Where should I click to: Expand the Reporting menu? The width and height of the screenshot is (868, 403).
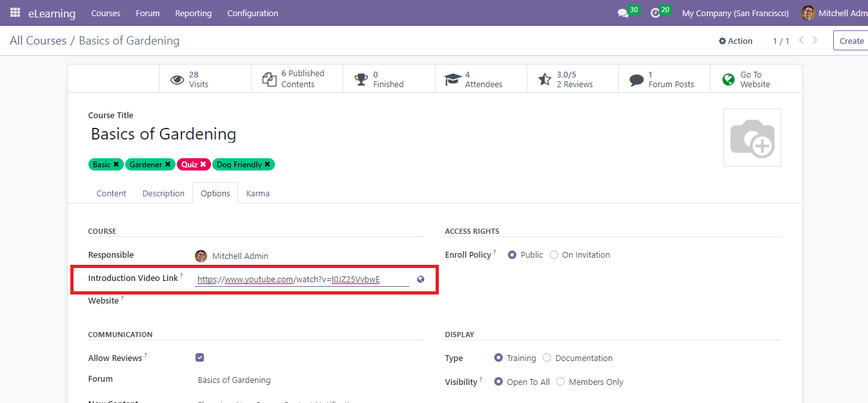pos(193,13)
